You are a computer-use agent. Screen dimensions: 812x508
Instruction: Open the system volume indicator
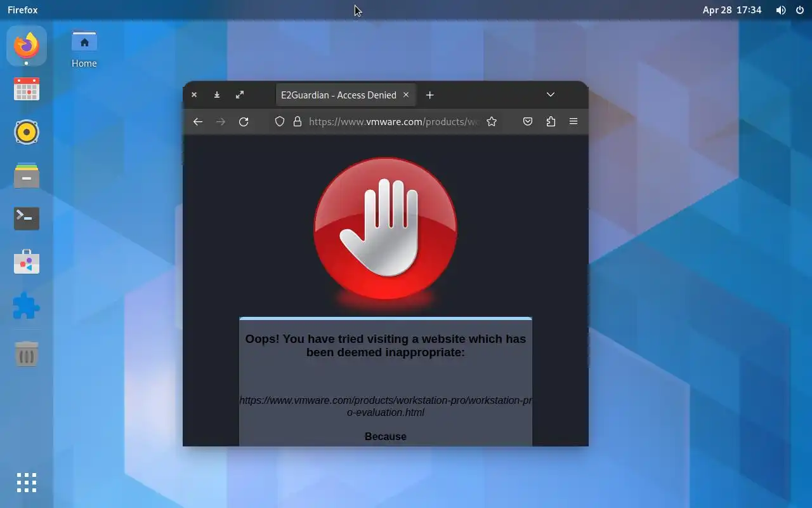tap(781, 10)
